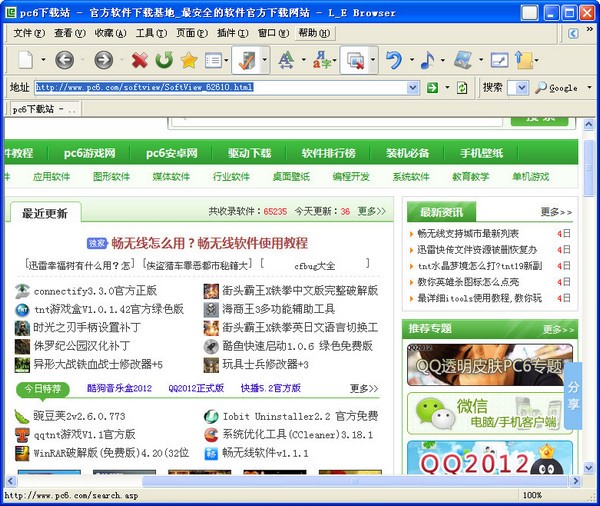
Task: Click the CCleaner software icon
Action: (x=211, y=435)
